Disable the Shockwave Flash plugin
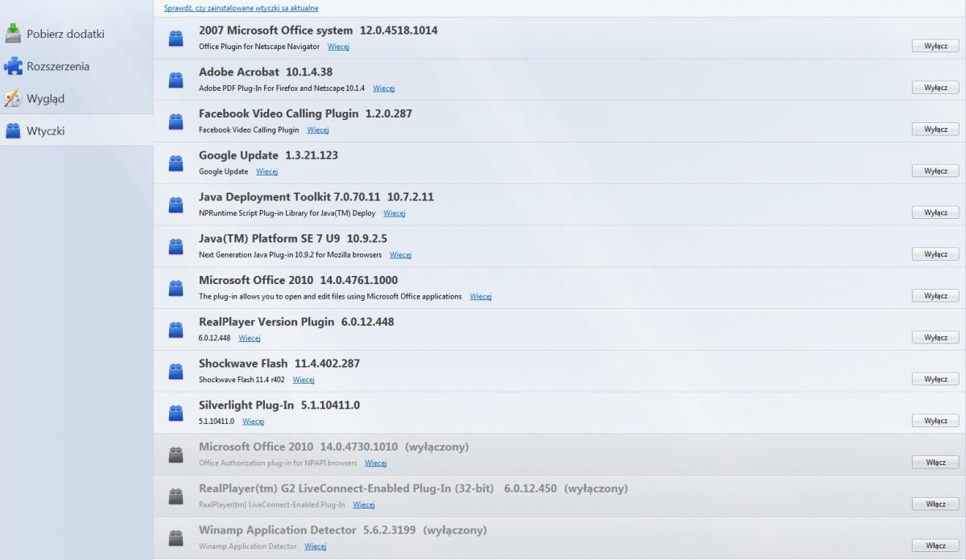966x560 pixels. (935, 379)
